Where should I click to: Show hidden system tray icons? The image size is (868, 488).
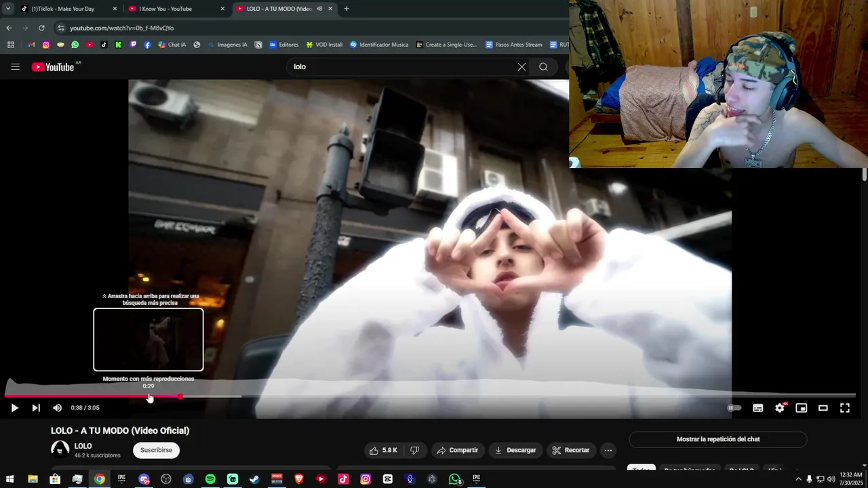[x=798, y=479]
